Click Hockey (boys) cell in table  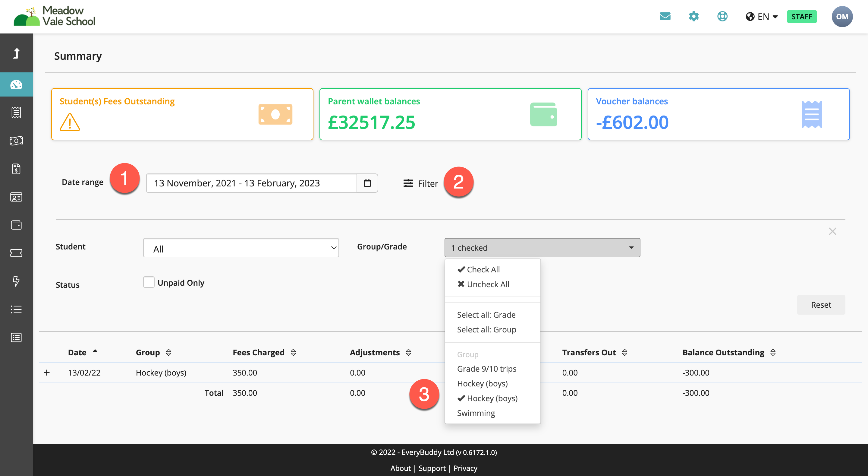161,373
